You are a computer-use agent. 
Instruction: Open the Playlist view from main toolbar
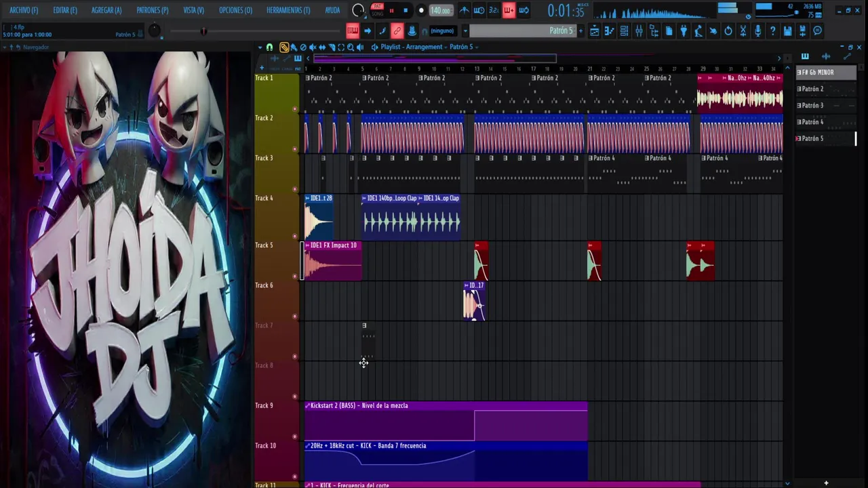pos(595,30)
